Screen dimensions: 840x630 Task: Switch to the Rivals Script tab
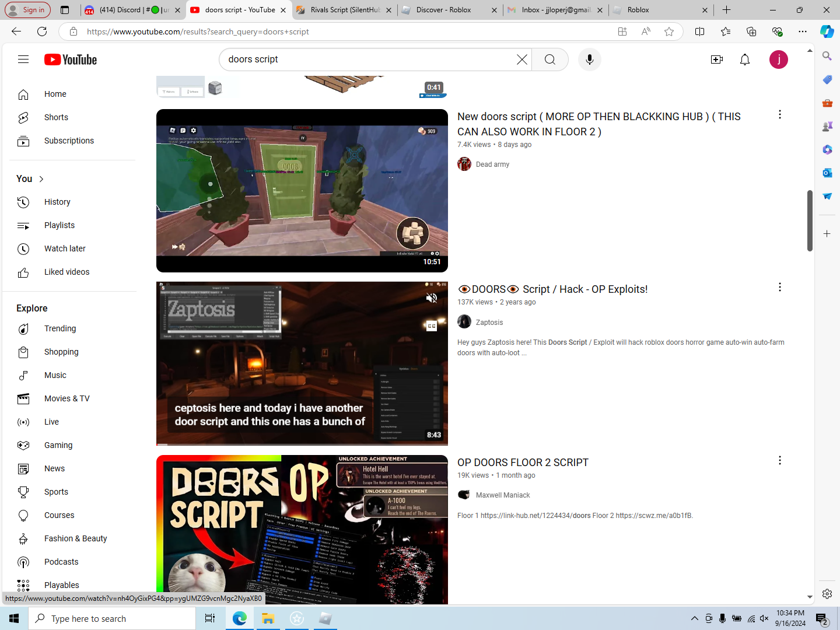click(345, 10)
